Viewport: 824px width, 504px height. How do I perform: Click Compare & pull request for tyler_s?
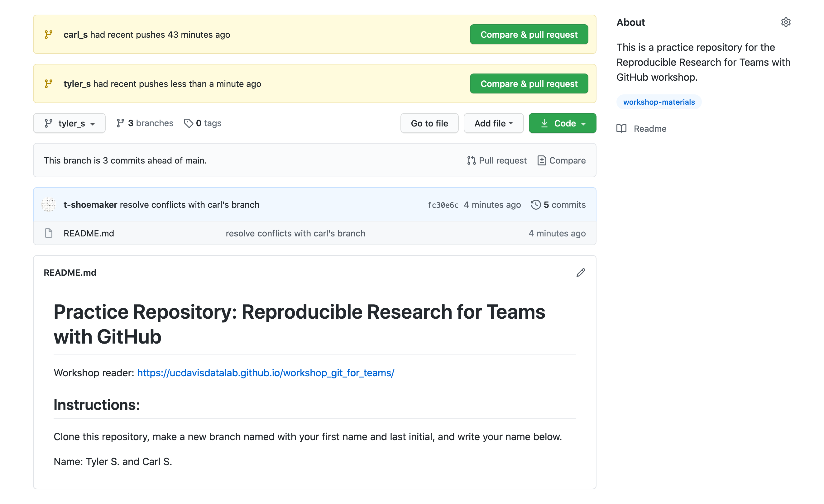pyautogui.click(x=529, y=83)
